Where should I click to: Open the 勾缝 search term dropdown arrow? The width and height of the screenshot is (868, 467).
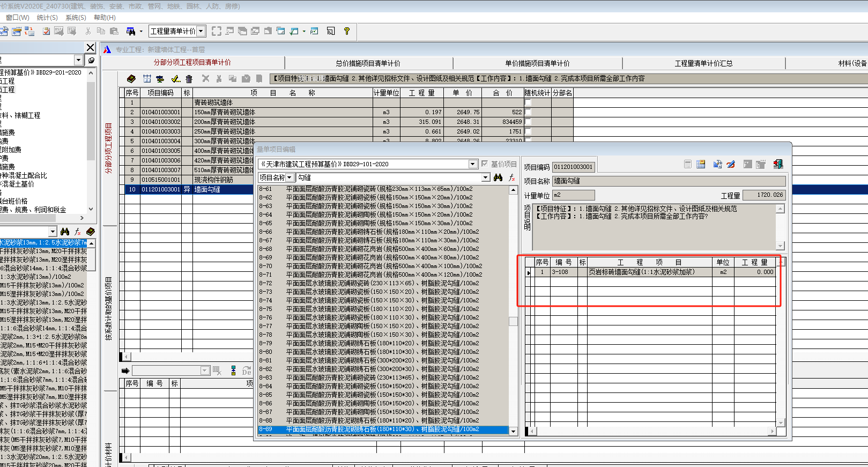(486, 177)
